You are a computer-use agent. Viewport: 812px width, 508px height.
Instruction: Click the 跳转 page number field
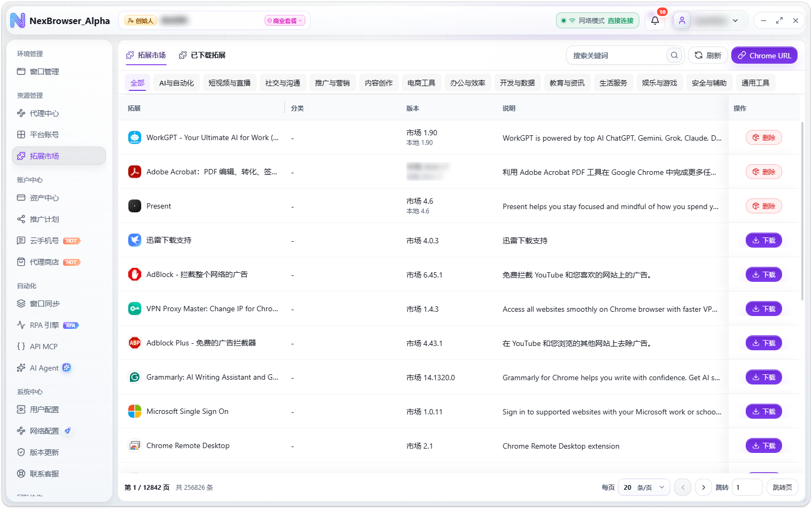747,487
